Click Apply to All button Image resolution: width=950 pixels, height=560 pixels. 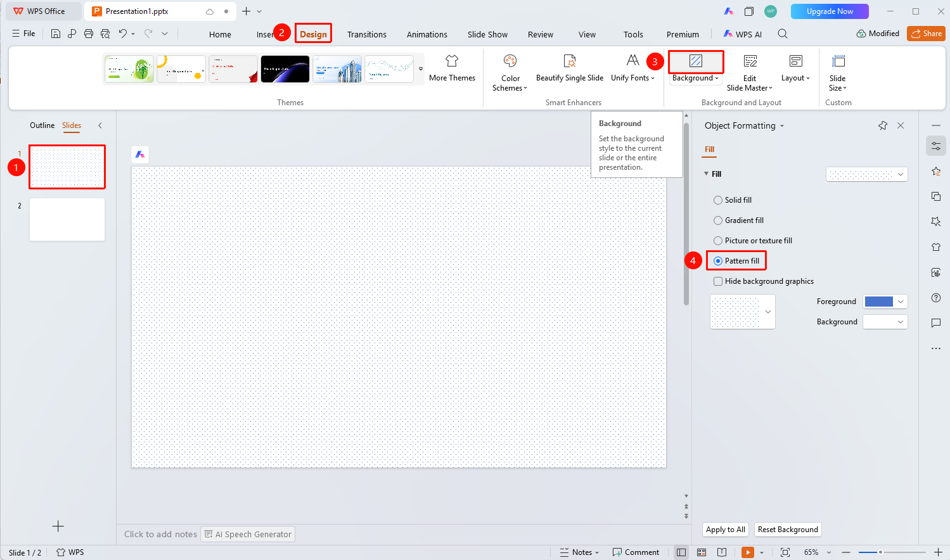point(726,530)
